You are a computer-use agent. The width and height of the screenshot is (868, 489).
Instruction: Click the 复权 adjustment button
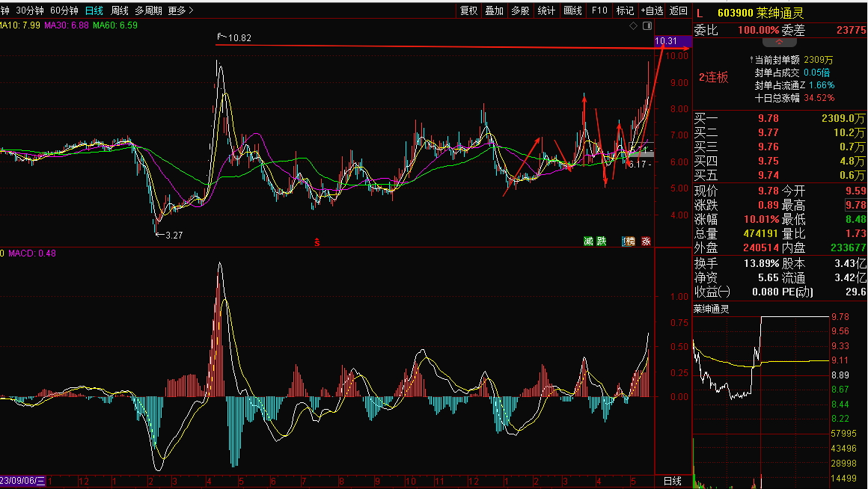(x=469, y=10)
